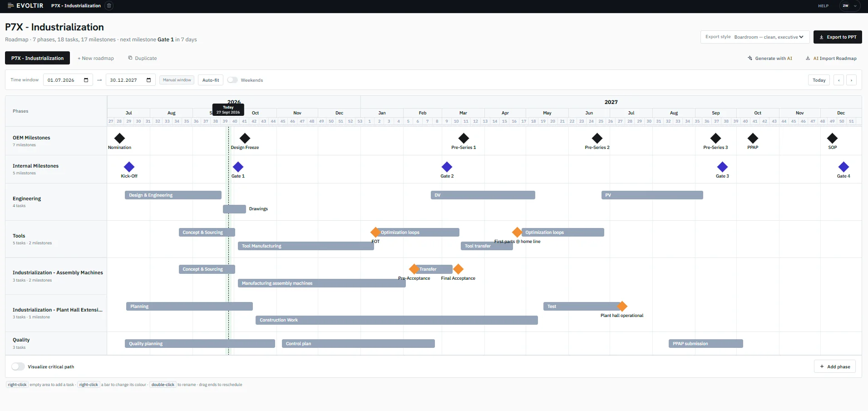Select the Design Freeze milestone diamond
The height and width of the screenshot is (411, 868).
245,138
